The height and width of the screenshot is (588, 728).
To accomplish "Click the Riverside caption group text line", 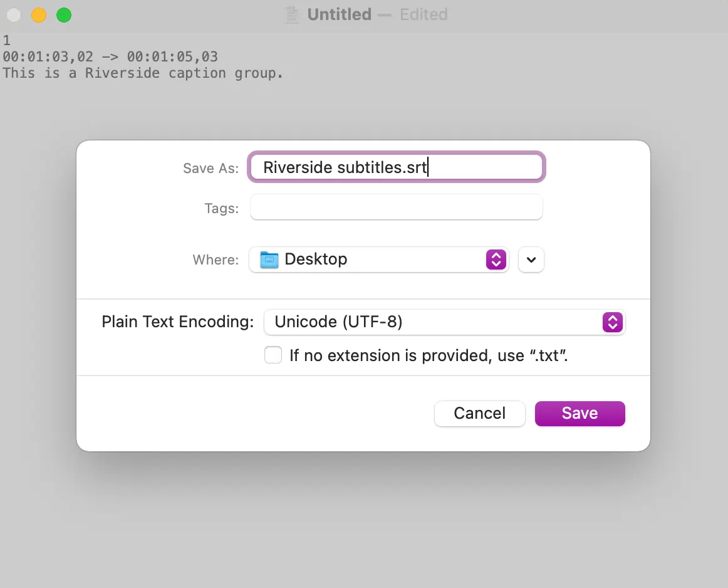I will click(x=143, y=73).
